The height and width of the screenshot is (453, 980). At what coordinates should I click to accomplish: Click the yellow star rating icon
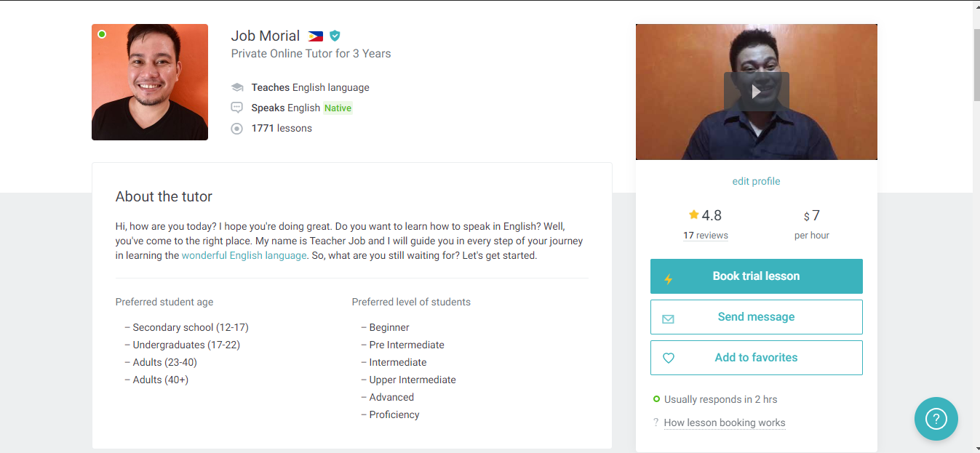(693, 215)
